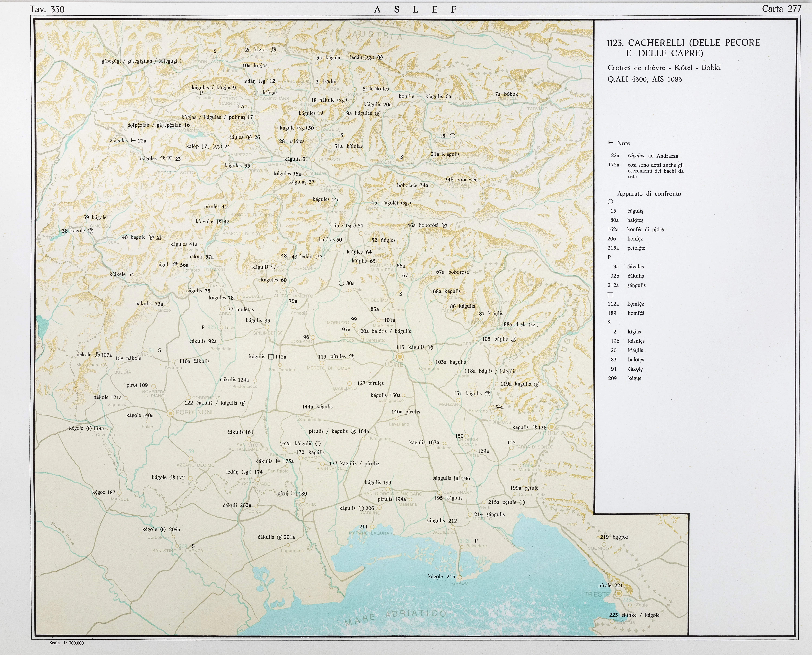Click the Pordenone city marker circle
Viewport: 812px width, 655px height.
[x=171, y=413]
